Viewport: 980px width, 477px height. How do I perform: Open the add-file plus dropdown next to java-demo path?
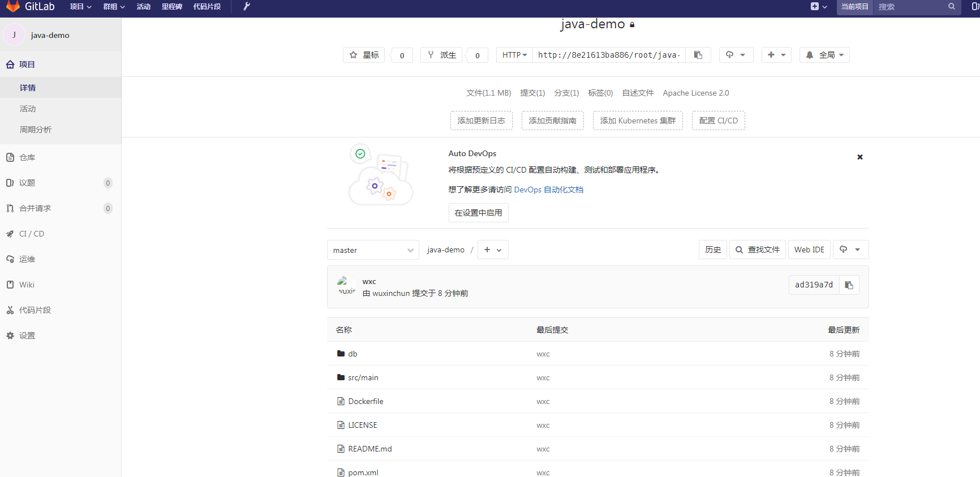(x=493, y=250)
